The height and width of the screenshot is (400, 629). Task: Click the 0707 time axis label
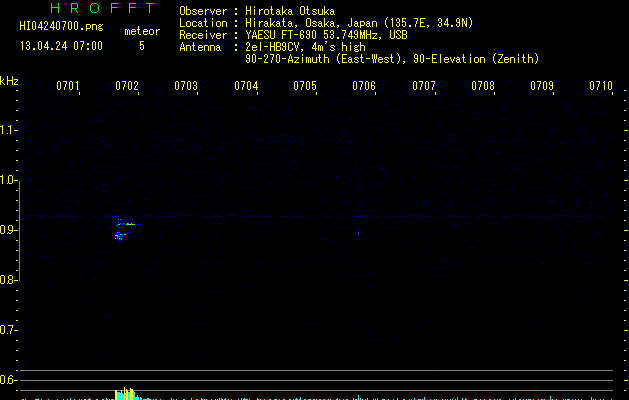tap(424, 86)
